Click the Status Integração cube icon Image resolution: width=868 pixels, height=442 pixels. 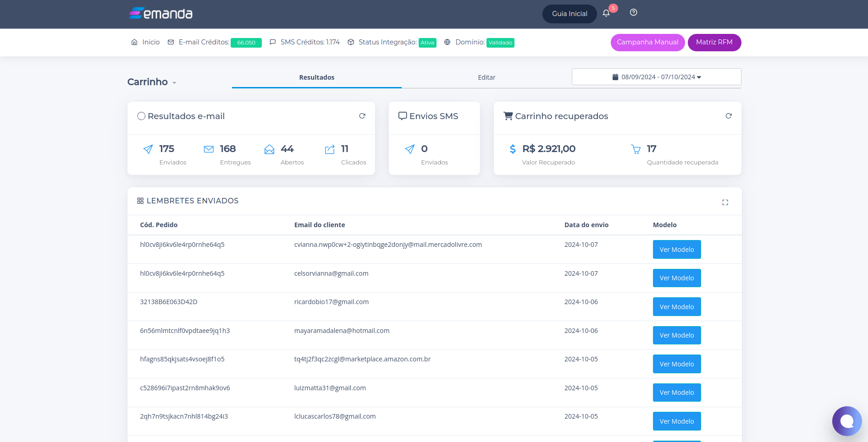tap(351, 42)
